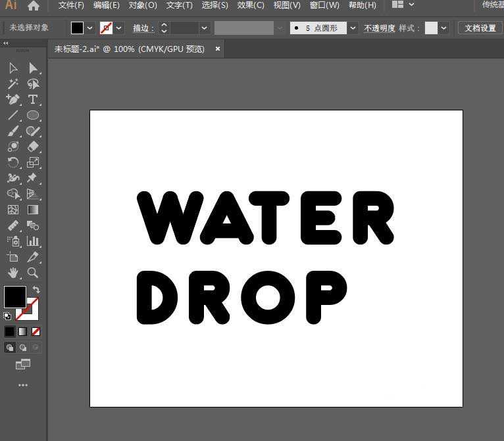Screen dimensions: 504x441
Task: Switch to Draw Normal mode
Action: pyautogui.click(x=10, y=347)
